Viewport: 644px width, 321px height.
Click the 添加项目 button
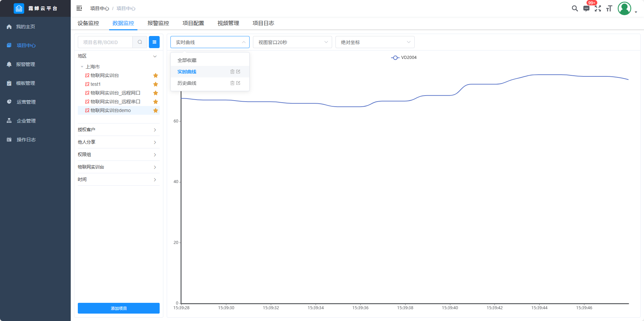(119, 308)
